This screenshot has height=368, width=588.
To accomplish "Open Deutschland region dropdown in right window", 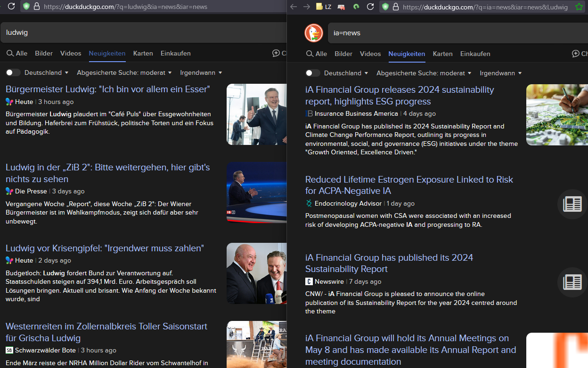I will [x=346, y=73].
